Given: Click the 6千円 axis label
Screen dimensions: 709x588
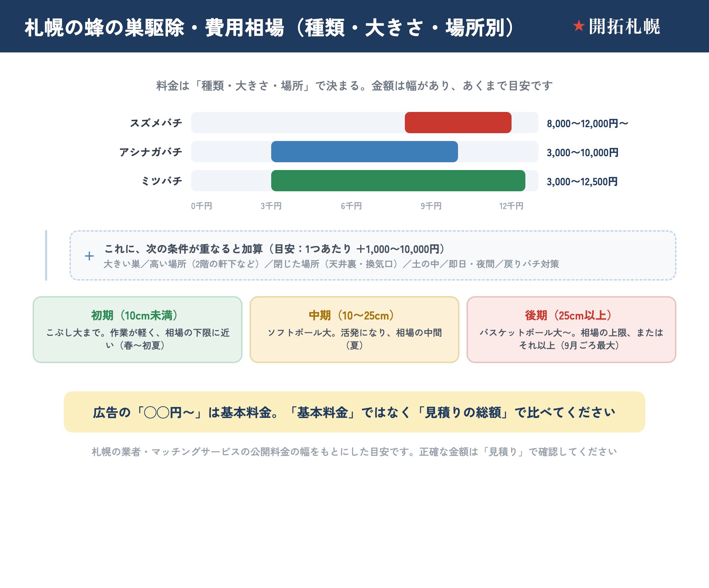Looking at the screenshot, I should pos(351,206).
